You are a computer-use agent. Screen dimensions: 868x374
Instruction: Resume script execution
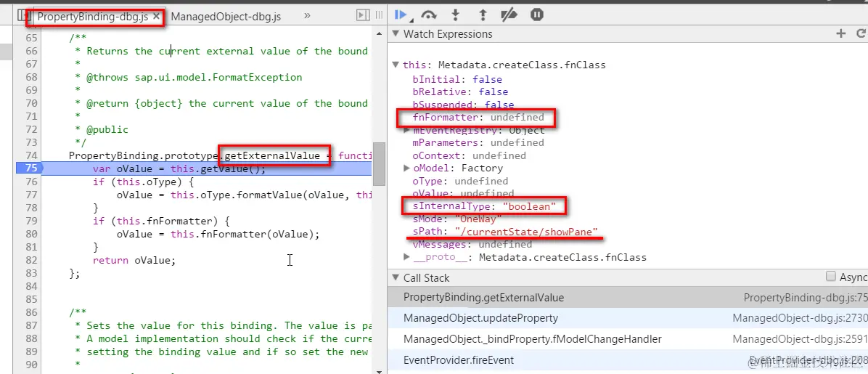pyautogui.click(x=401, y=15)
